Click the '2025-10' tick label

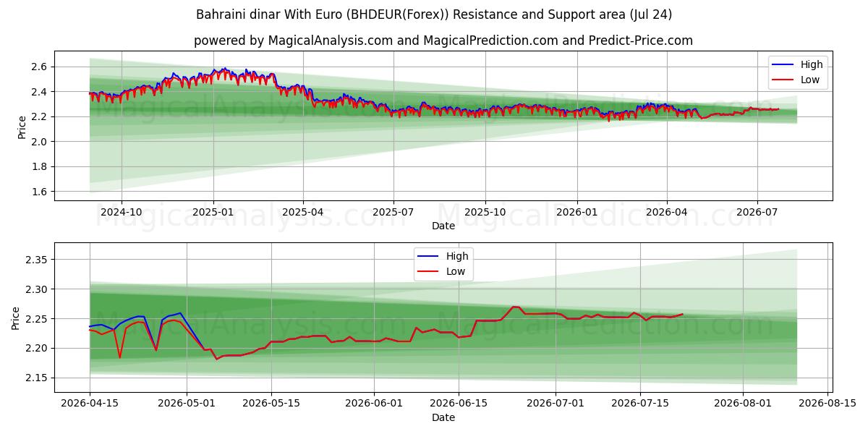coord(485,211)
